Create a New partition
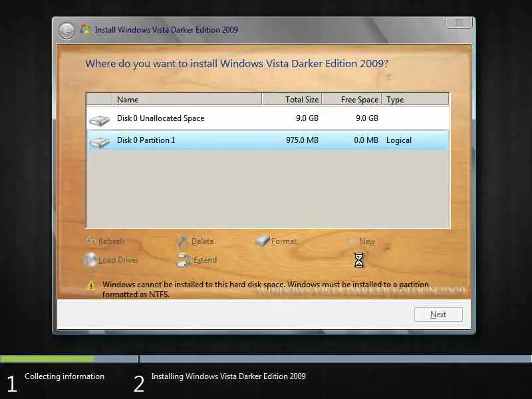Viewport: 532px width, 399px height. (x=367, y=241)
